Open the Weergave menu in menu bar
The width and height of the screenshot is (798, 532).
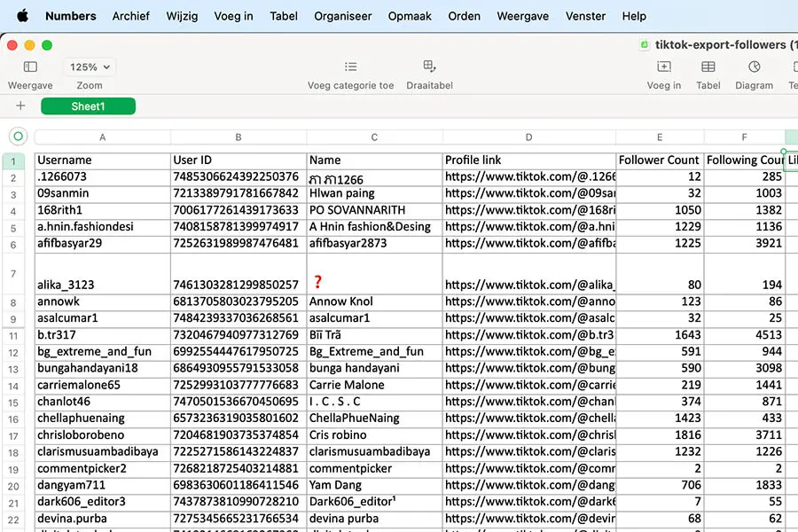(x=522, y=16)
